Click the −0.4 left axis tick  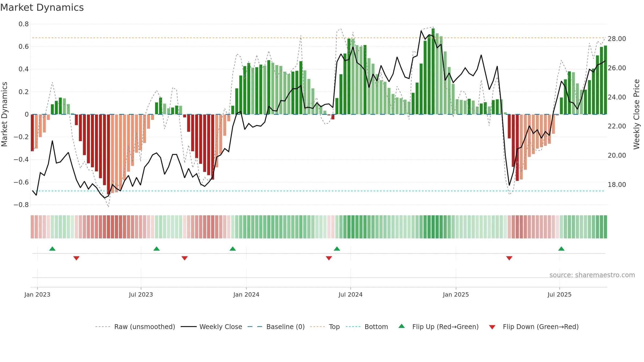coord(21,159)
